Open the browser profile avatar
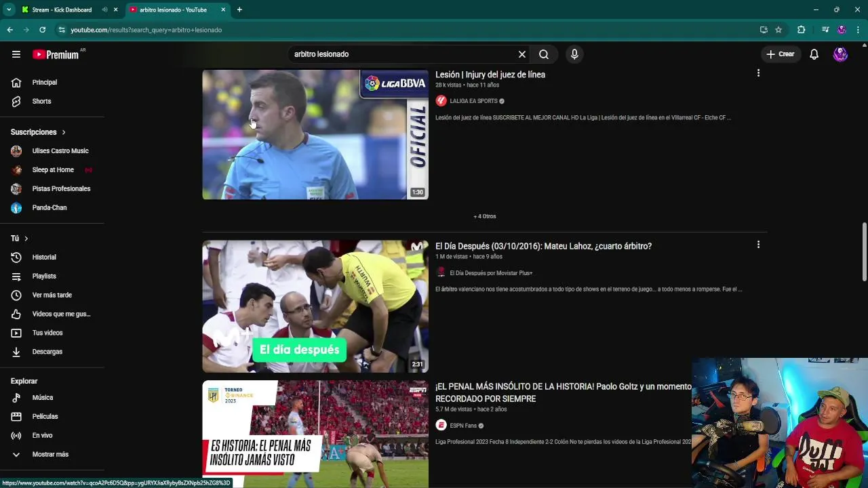 point(842,30)
